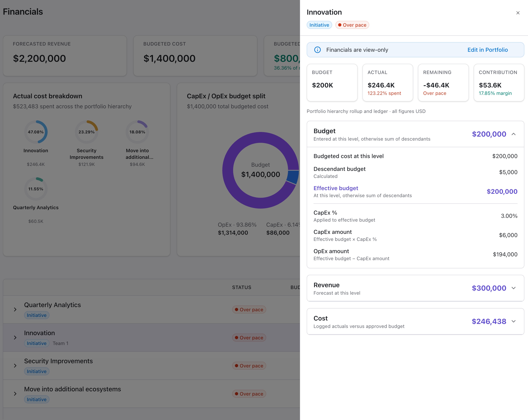Click Innovation 47.08% progress ring
The width and height of the screenshot is (528, 420).
(x=36, y=132)
